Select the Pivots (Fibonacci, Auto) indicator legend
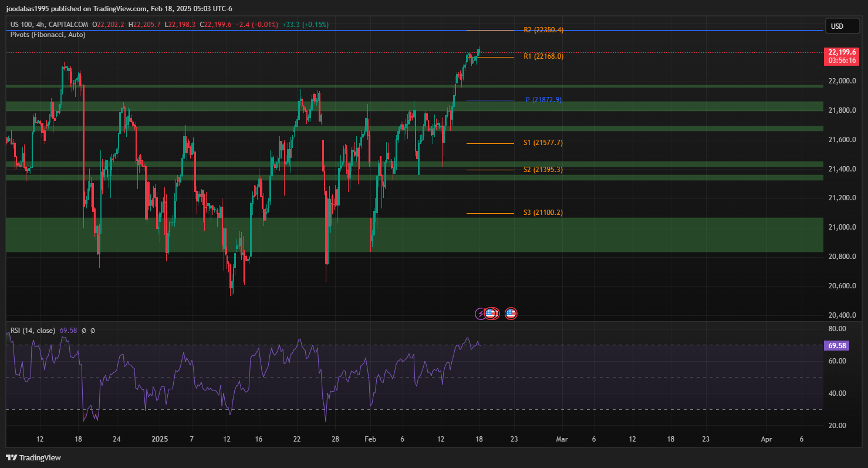 [48, 35]
